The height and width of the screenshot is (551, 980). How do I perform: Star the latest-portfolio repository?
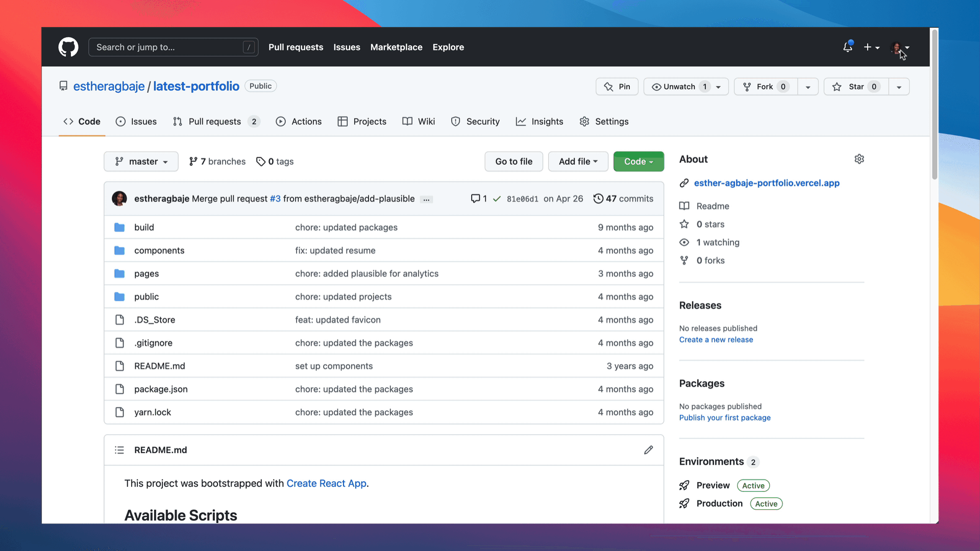coord(856,87)
